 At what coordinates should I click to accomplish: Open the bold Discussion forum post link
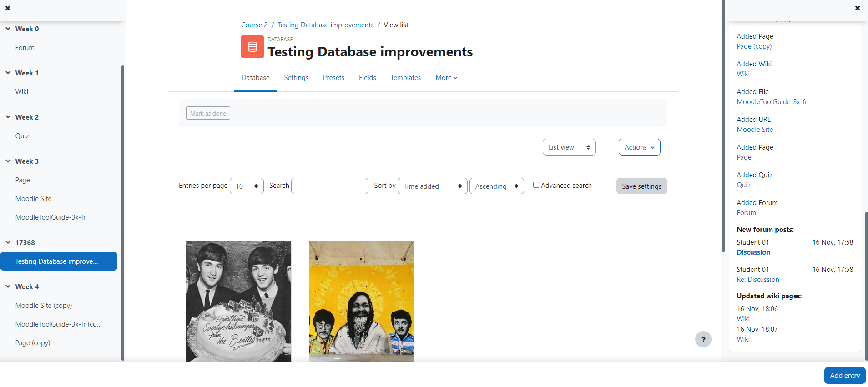[754, 252]
